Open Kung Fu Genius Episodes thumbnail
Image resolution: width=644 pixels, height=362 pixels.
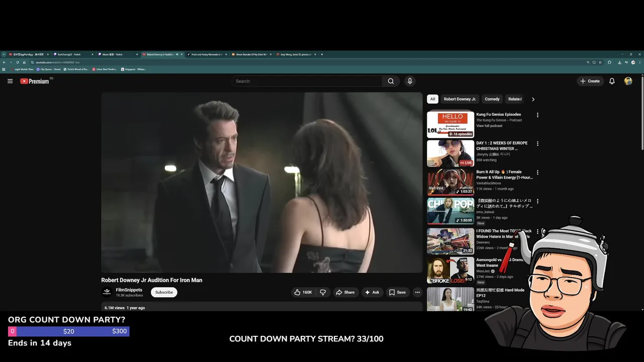pos(450,125)
